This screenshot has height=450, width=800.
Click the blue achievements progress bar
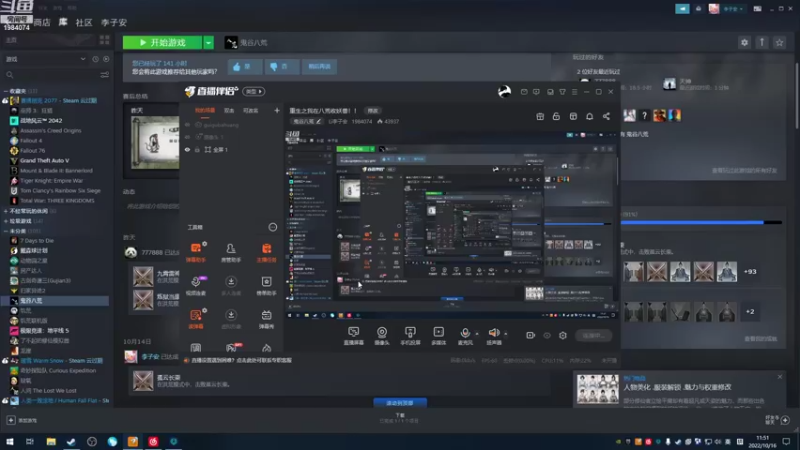pyautogui.click(x=701, y=222)
